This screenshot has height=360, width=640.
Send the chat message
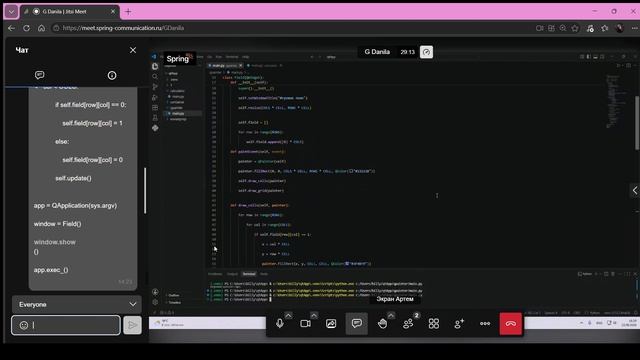[132, 325]
